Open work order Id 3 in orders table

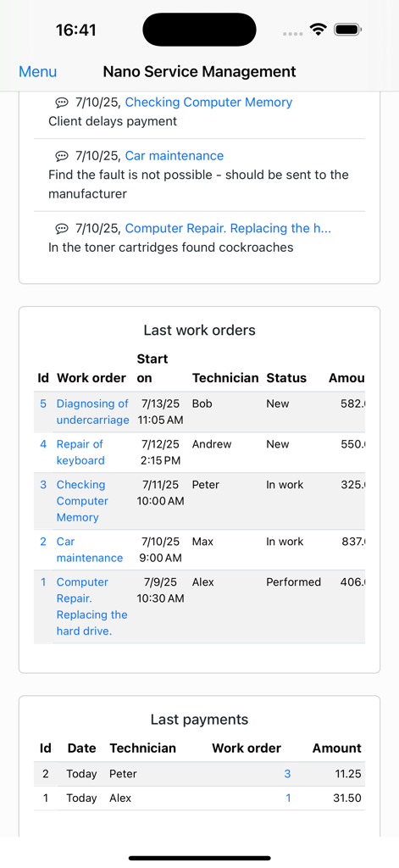pyautogui.click(x=43, y=484)
